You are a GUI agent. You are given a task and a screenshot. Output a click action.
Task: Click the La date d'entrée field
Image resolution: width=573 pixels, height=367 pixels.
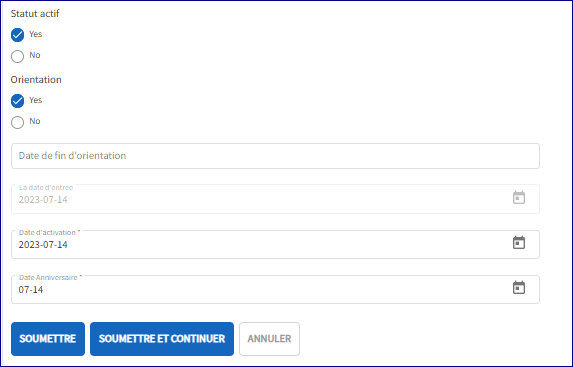tap(275, 199)
